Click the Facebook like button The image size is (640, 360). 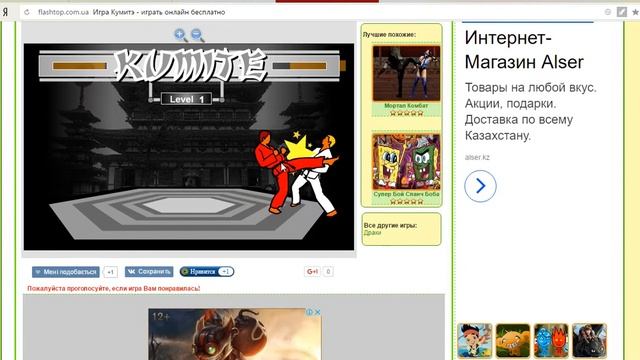pos(66,272)
